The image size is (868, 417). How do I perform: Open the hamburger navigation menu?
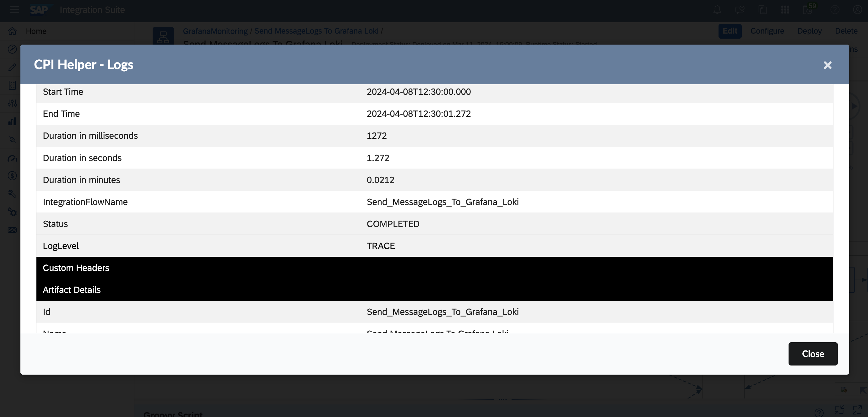14,10
